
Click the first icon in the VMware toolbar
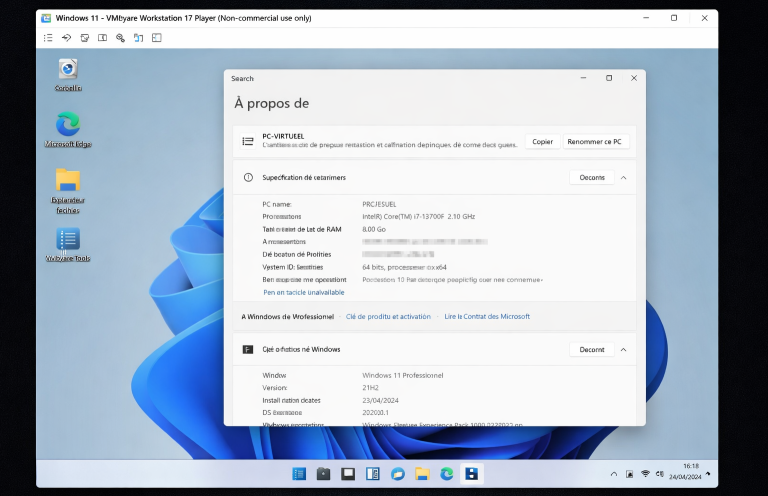47,38
